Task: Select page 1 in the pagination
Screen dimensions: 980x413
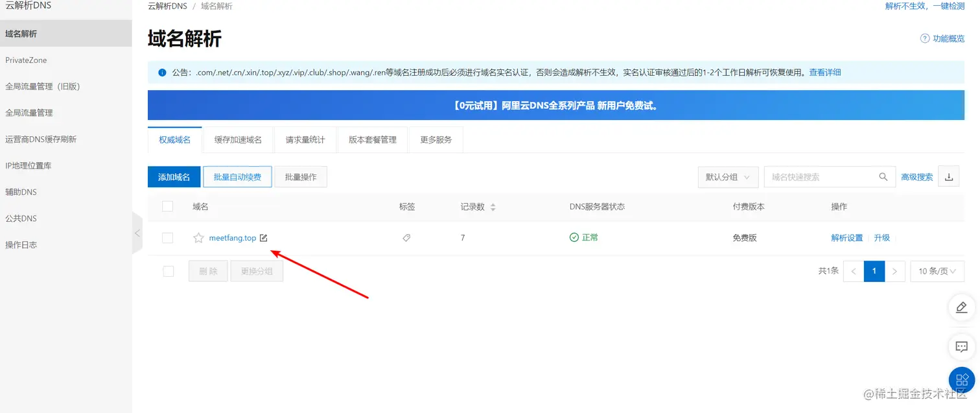Action: tap(874, 271)
